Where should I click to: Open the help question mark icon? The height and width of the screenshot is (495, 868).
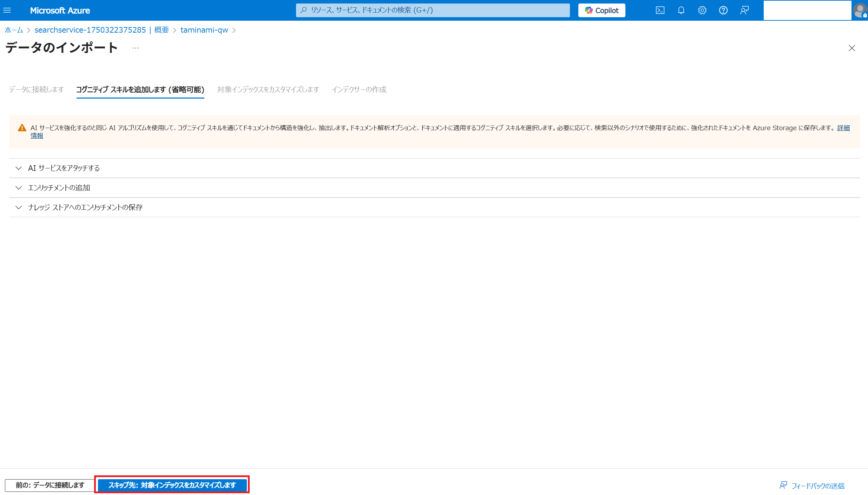click(x=723, y=10)
